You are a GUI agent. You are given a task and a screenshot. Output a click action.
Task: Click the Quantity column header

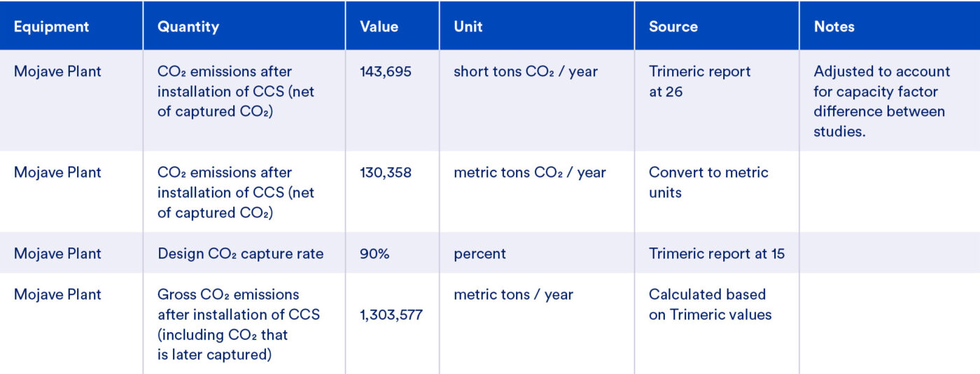click(188, 27)
